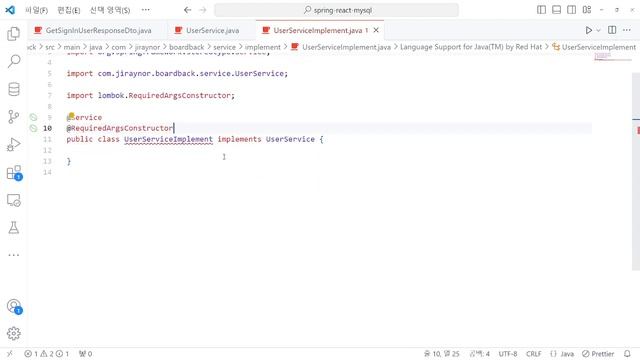Go forward with the right arrow

click(203, 10)
